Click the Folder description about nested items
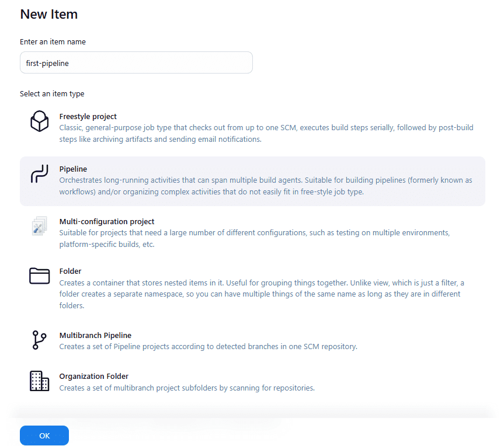Image resolution: width=504 pixels, height=446 pixels. tap(262, 294)
